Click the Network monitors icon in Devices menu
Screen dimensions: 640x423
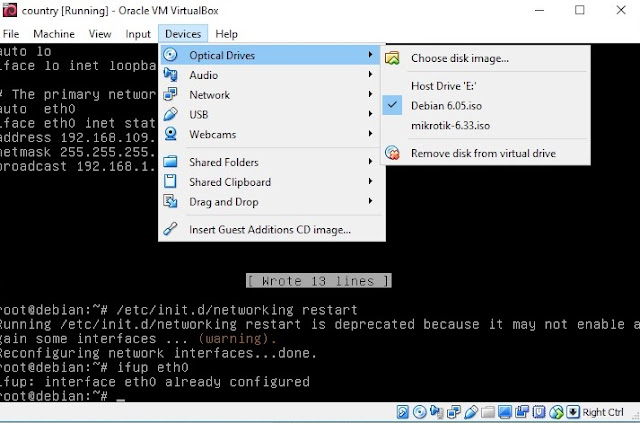coord(170,94)
